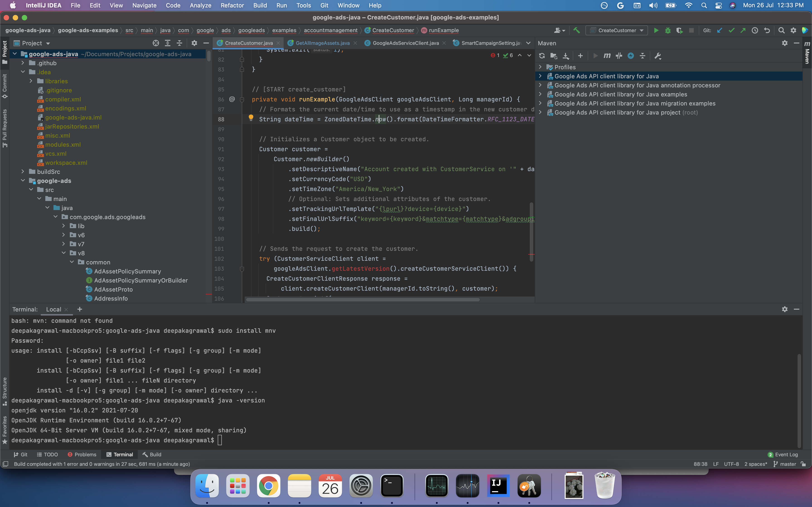Switch to GetAllImageAssets.java tab

[322, 43]
